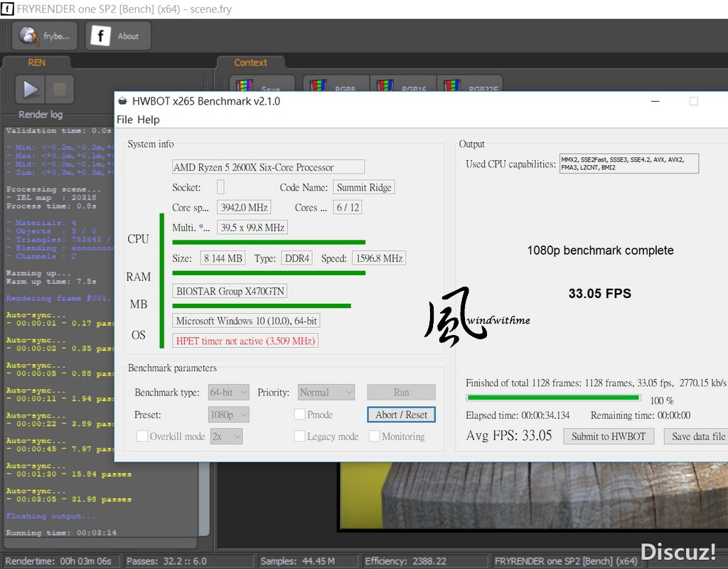Screen dimensions: 728x569
Task: Click the wood render preview image in FRYRENDER
Action: click(x=534, y=495)
